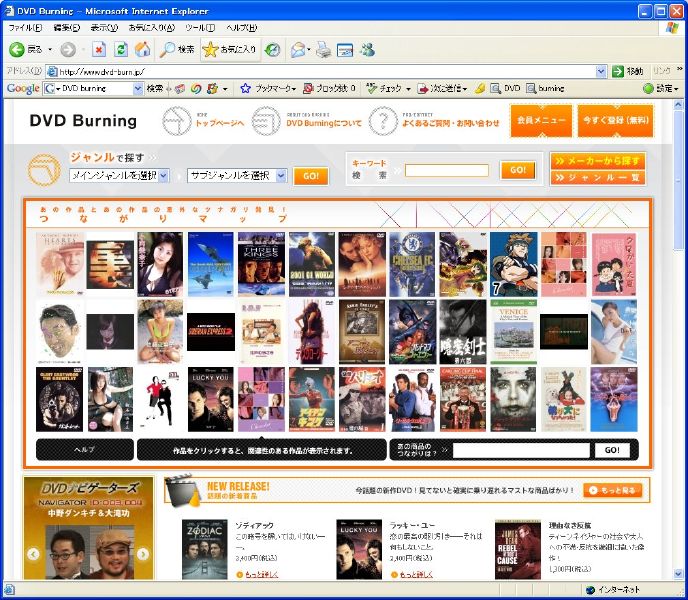Click the Home icon in toolbar
The image size is (688, 600).
143,49
